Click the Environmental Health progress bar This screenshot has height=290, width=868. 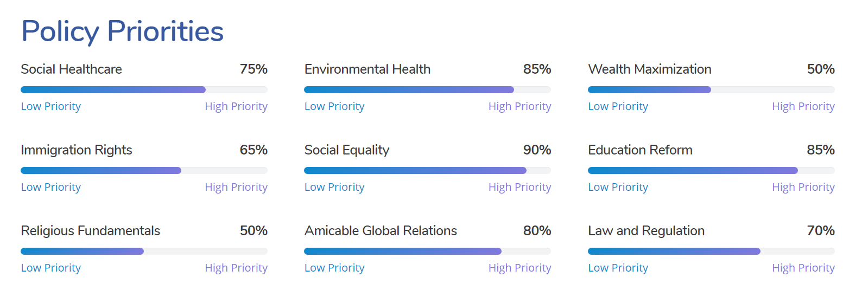(x=428, y=89)
